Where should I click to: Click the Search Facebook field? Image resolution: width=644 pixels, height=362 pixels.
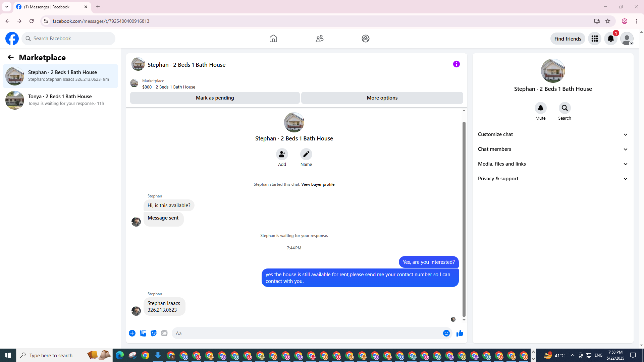(x=68, y=39)
